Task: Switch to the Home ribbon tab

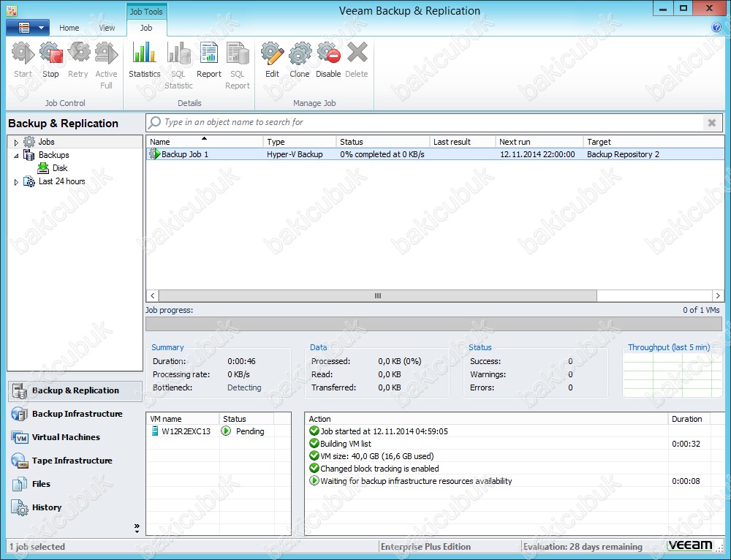Action: click(x=69, y=28)
